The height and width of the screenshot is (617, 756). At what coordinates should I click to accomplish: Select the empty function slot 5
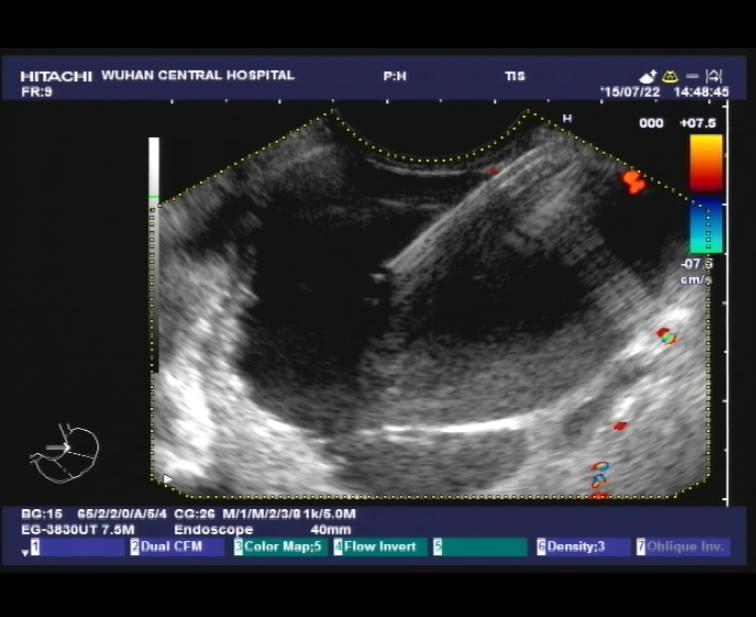[x=480, y=547]
